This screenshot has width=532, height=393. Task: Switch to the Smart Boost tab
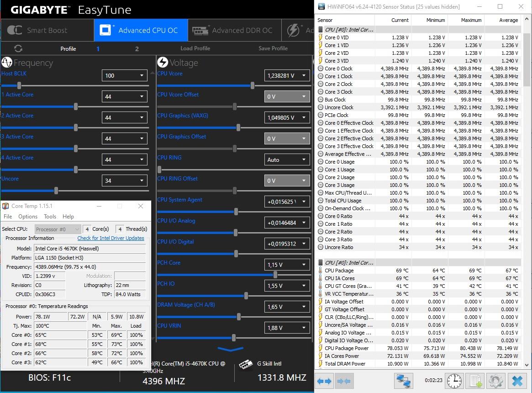(47, 30)
